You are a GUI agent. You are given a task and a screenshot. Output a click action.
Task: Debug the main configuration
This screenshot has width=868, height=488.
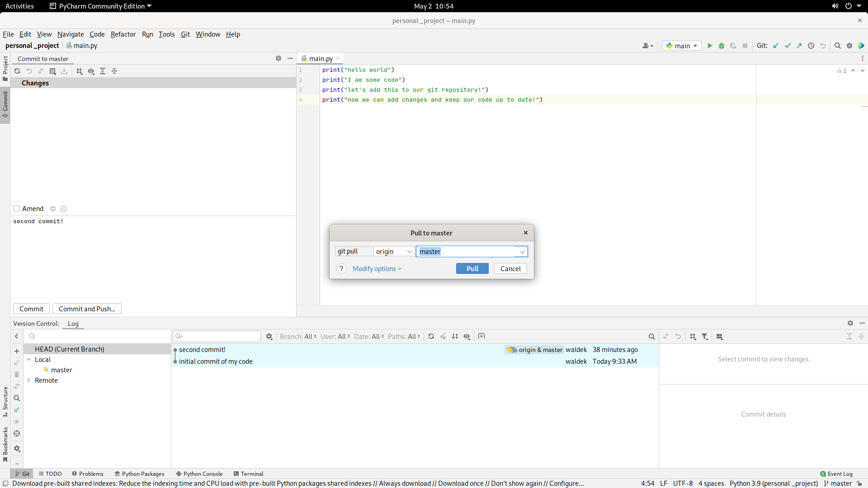click(722, 46)
